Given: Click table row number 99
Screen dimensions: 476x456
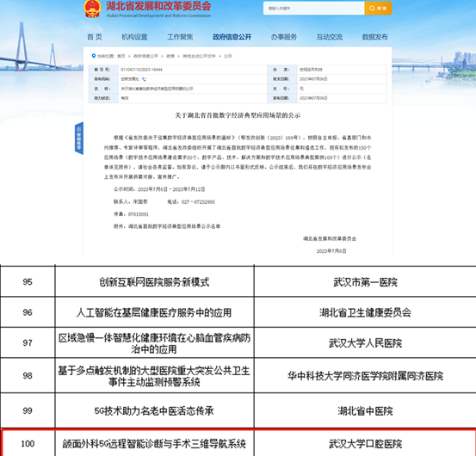Looking at the screenshot, I should click(28, 410).
